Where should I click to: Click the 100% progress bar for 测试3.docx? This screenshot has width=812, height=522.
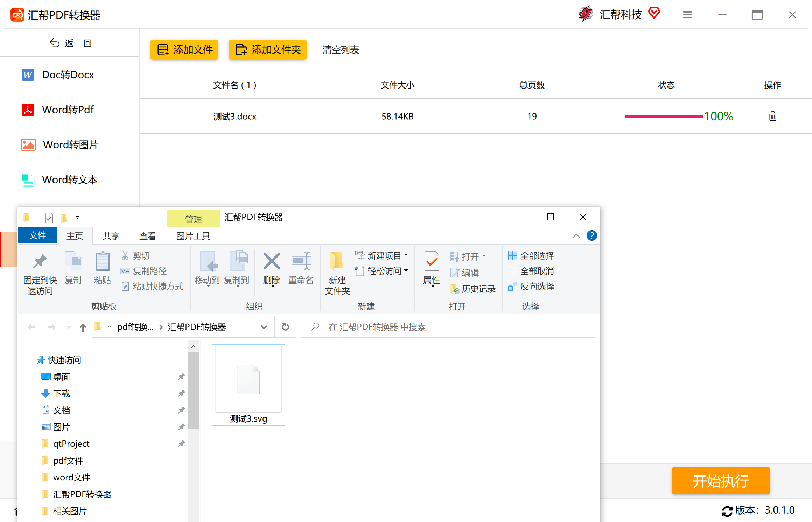pos(664,116)
